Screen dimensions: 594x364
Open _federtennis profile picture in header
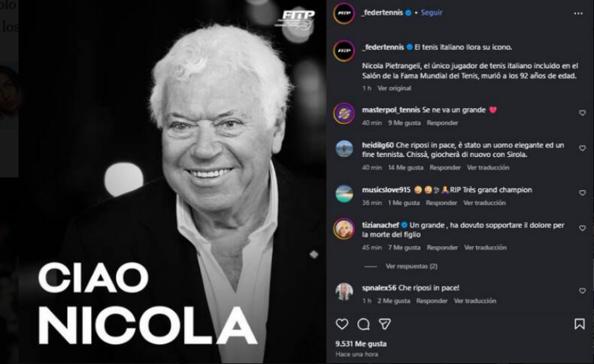344,13
